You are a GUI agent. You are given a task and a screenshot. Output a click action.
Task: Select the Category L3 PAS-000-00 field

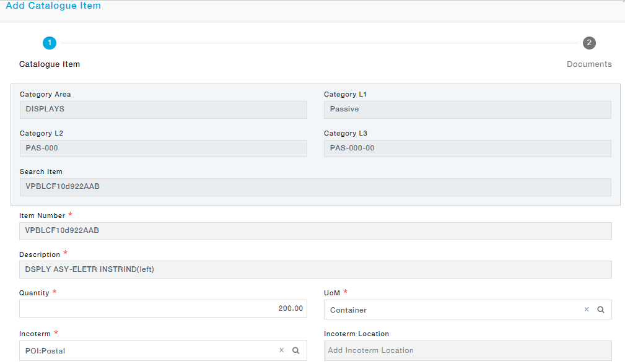click(467, 149)
